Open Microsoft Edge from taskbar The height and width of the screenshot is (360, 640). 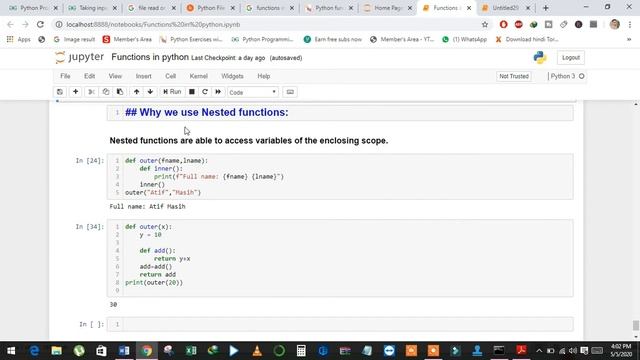[x=34, y=351]
